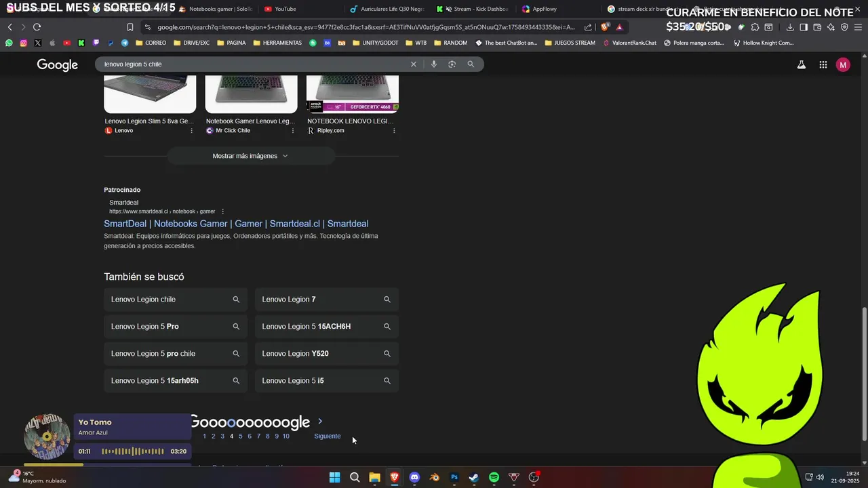The width and height of the screenshot is (868, 488).
Task: Open the Google apps grid
Action: tap(823, 64)
